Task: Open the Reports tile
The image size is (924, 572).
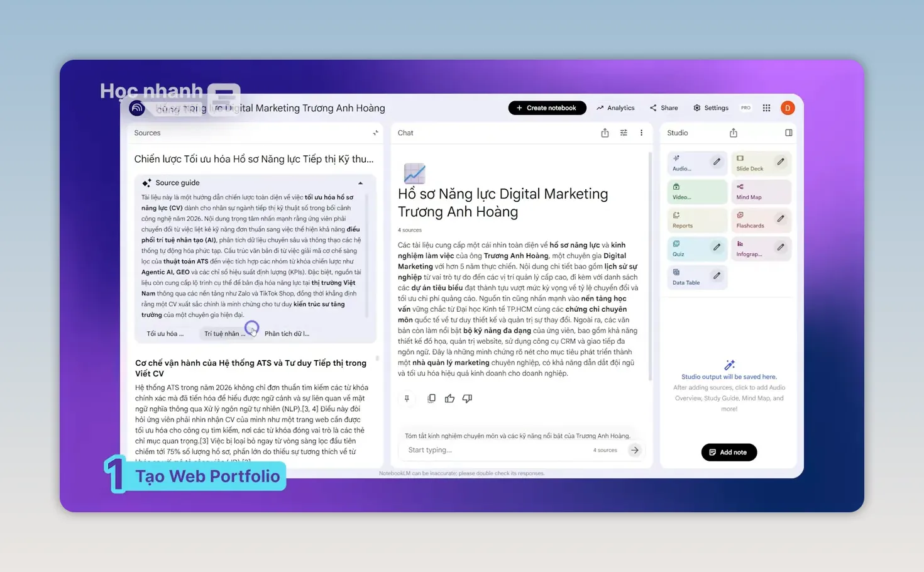Action: pyautogui.click(x=697, y=220)
